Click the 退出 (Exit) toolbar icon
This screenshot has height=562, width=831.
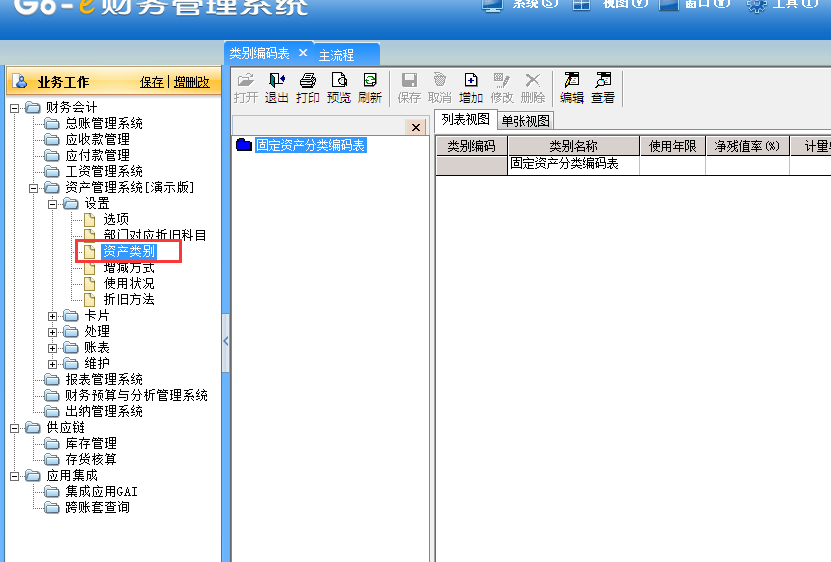pos(276,88)
